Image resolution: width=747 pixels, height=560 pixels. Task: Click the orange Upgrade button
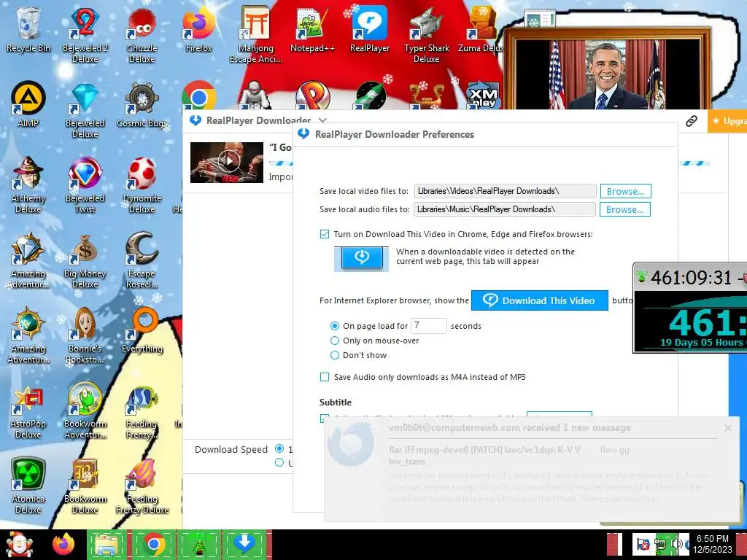click(727, 121)
